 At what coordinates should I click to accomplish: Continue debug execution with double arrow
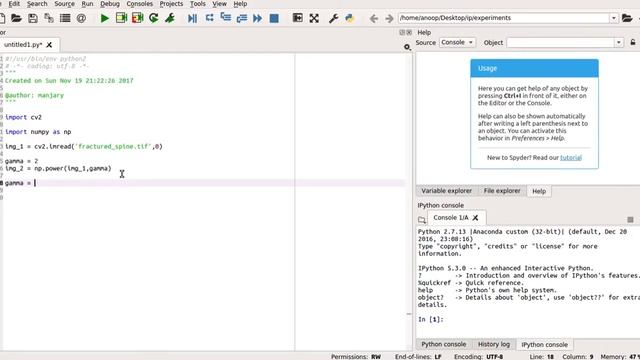click(x=258, y=18)
